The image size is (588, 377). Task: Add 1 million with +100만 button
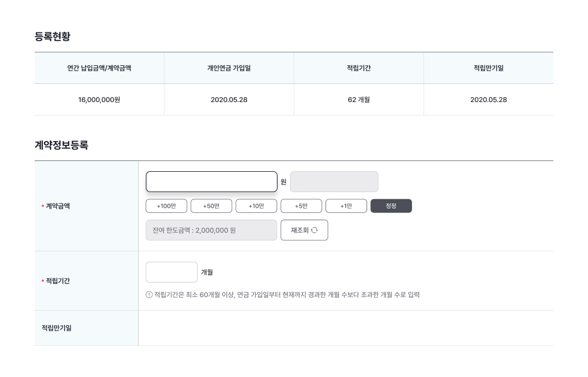point(166,206)
